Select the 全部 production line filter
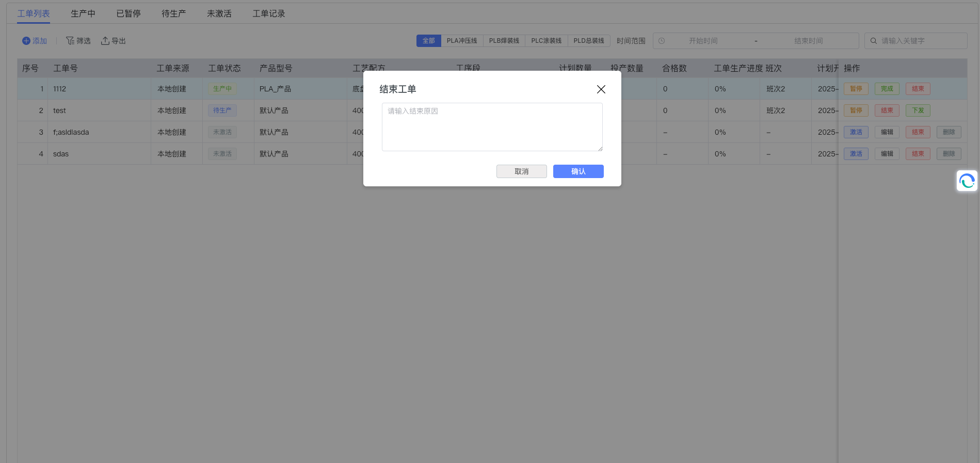This screenshot has width=980, height=463. click(428, 41)
